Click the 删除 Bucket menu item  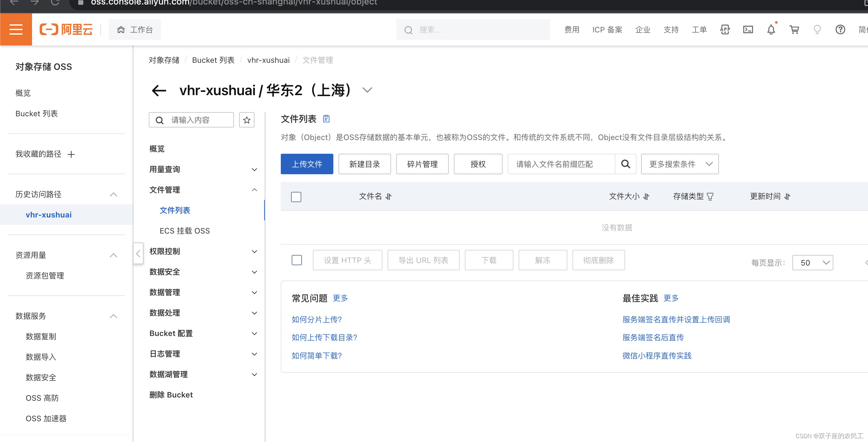(171, 394)
